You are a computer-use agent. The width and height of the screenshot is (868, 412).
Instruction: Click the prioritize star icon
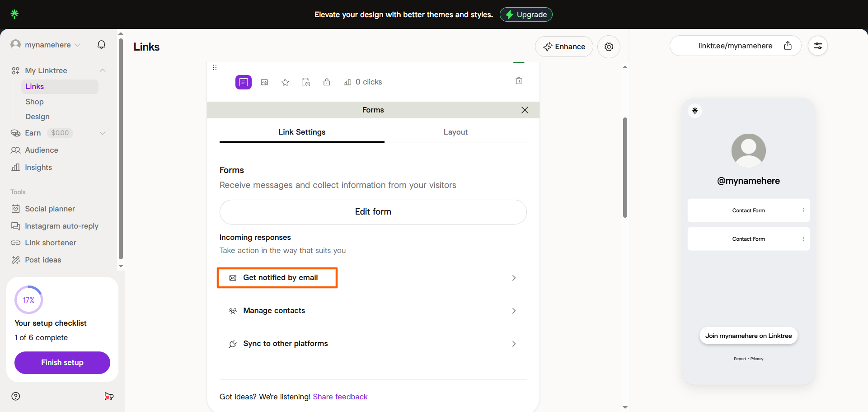click(x=285, y=82)
